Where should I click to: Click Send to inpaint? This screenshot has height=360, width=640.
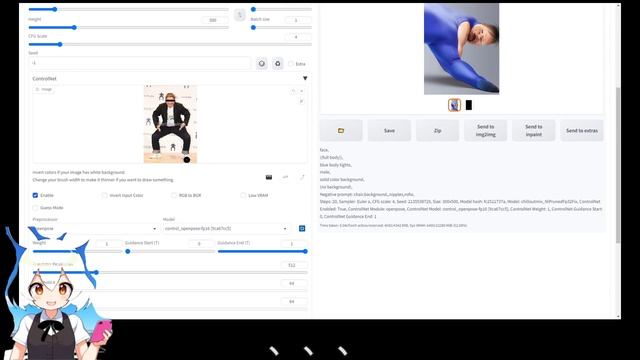click(533, 131)
